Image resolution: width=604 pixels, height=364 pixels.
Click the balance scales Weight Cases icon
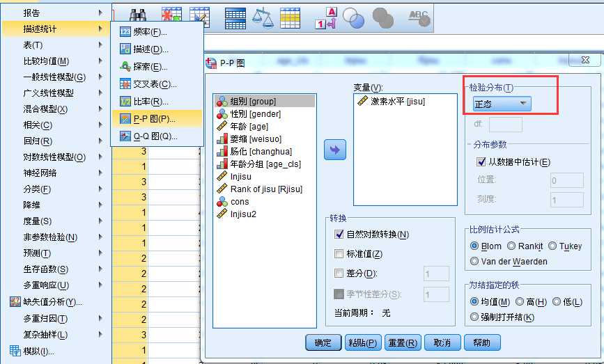263,18
